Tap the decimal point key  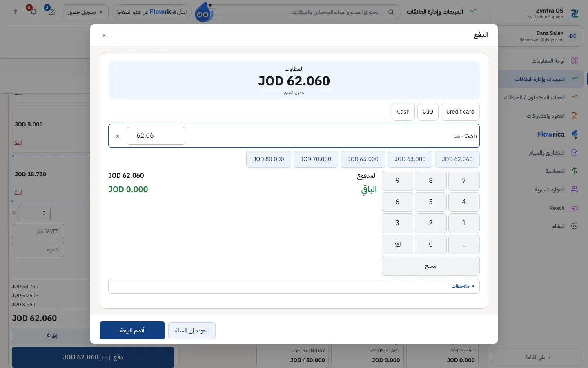click(464, 244)
